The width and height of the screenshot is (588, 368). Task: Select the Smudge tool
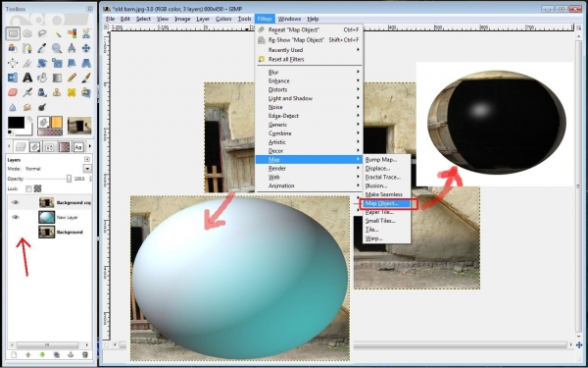click(27, 107)
